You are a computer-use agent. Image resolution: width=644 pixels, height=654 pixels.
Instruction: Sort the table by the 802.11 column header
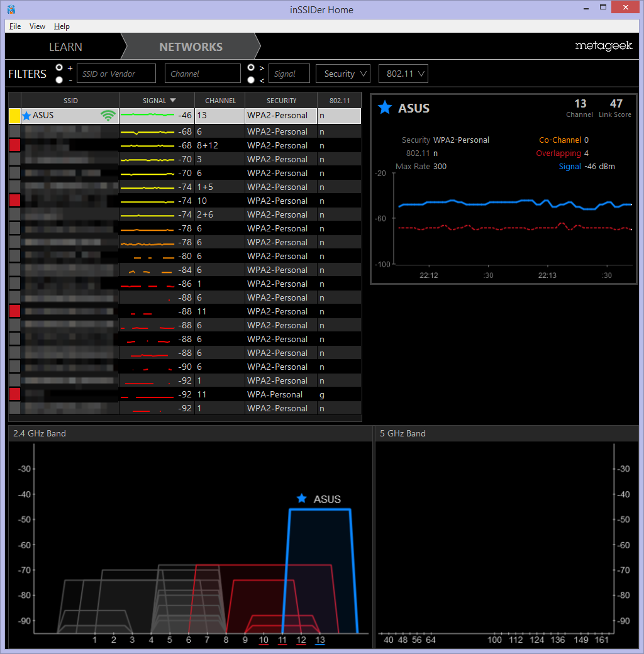[340, 101]
